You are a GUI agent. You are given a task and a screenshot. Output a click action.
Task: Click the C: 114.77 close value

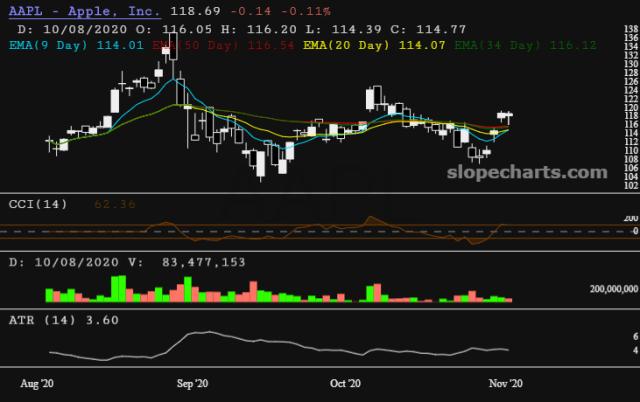[x=428, y=29]
